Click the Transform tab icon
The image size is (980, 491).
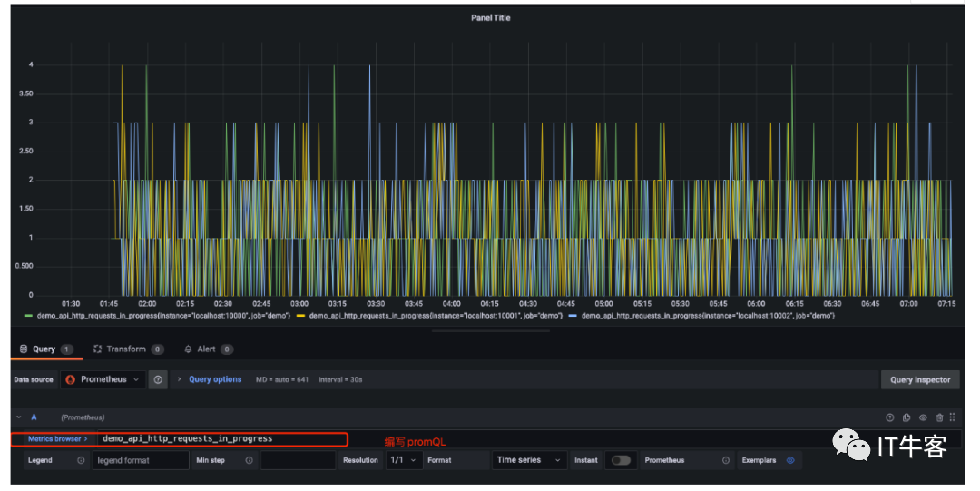pyautogui.click(x=97, y=349)
